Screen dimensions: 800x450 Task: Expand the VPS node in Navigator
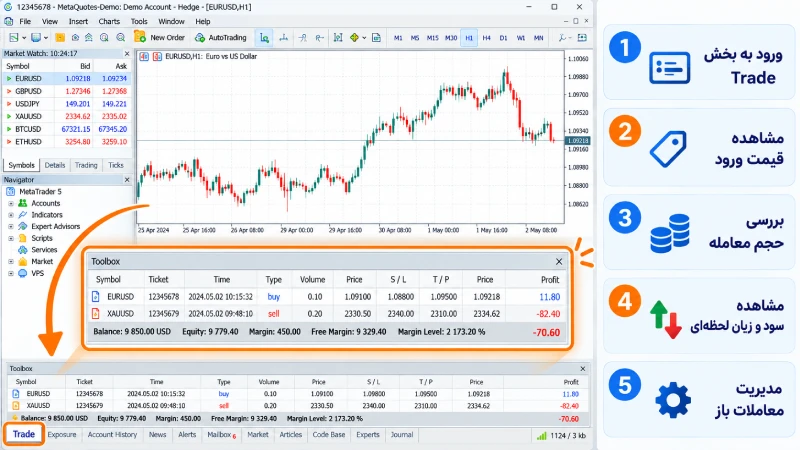(11, 273)
